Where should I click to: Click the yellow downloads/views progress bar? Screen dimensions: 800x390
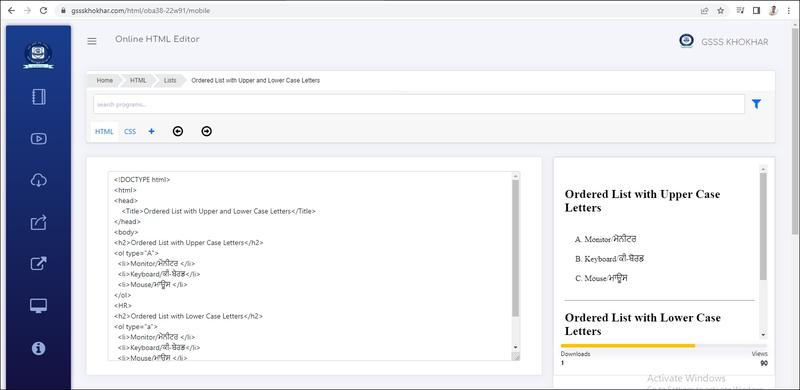pos(628,346)
